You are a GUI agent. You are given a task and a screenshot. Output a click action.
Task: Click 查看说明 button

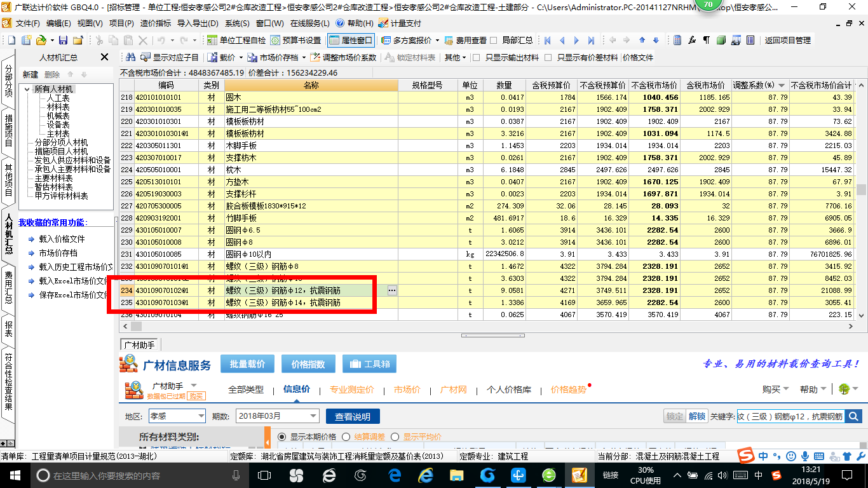tap(353, 416)
